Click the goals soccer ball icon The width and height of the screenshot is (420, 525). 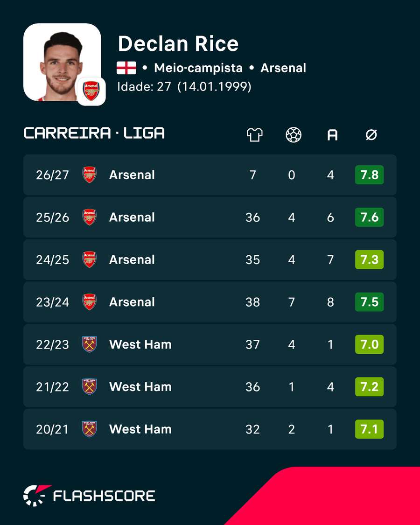click(294, 135)
